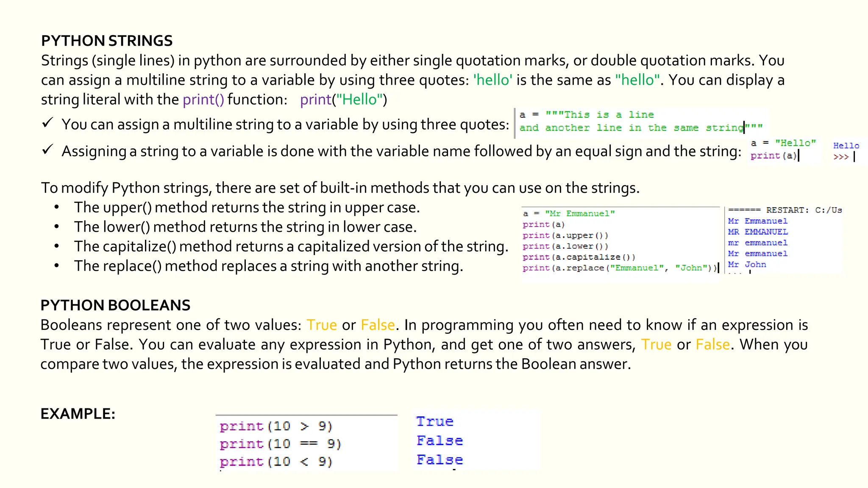Click the print(a.capitalize()) code line
The height and width of the screenshot is (488, 868).
[x=579, y=257]
